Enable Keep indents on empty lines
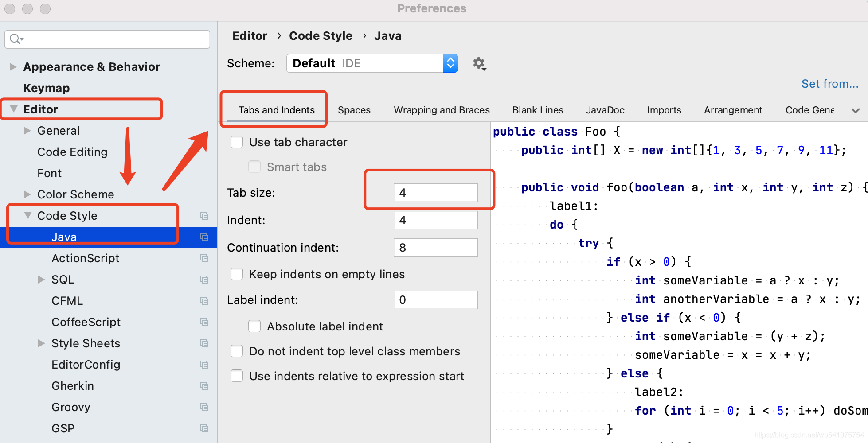 pyautogui.click(x=237, y=274)
